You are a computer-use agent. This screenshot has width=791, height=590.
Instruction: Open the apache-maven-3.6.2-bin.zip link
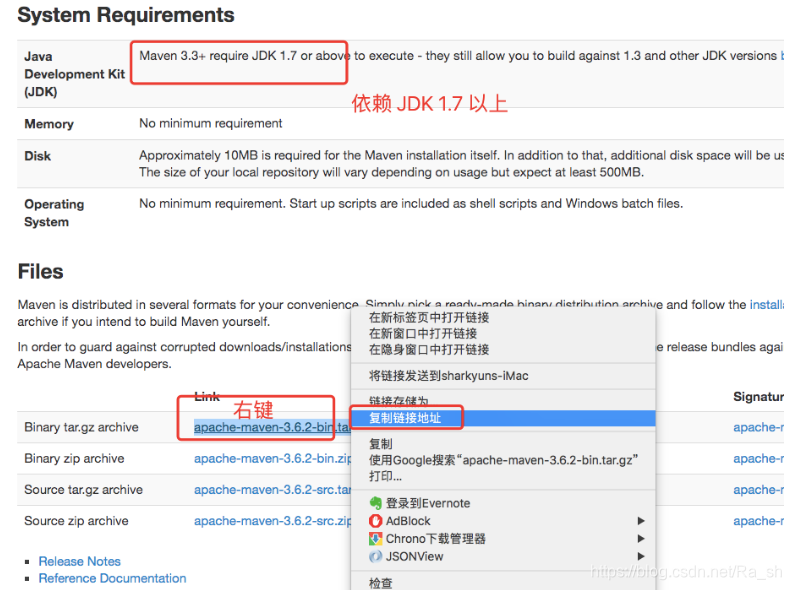pos(273,458)
